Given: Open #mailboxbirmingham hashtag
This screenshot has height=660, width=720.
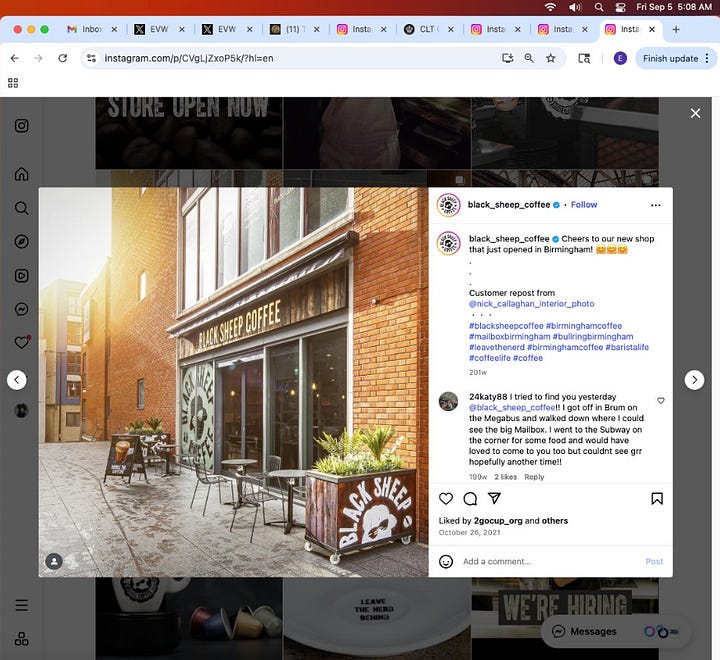Looking at the screenshot, I should click(509, 337).
